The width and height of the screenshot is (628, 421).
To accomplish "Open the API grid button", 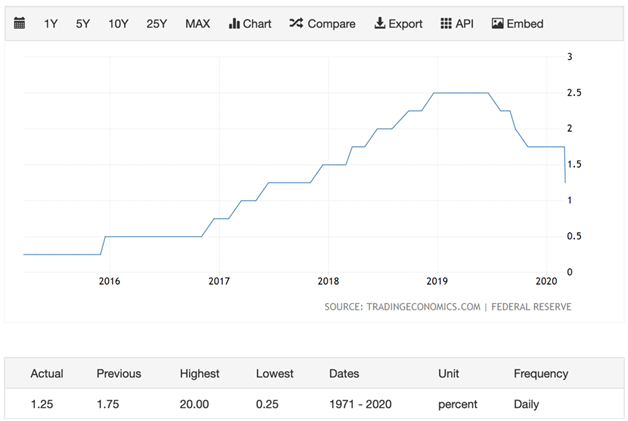I will point(457,23).
